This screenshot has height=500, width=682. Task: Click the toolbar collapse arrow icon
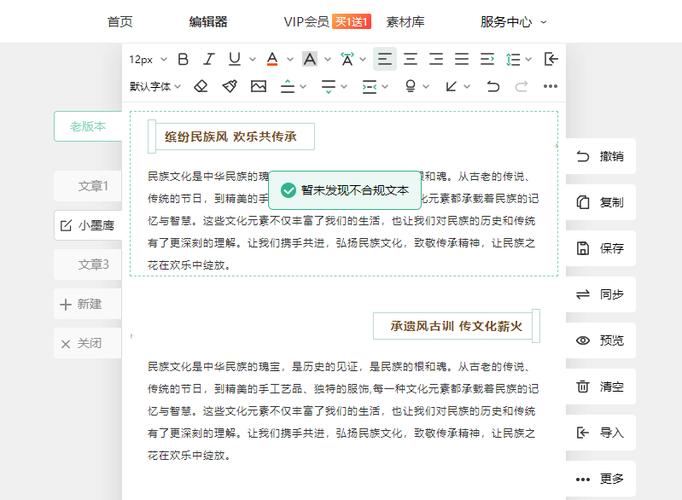click(x=551, y=59)
